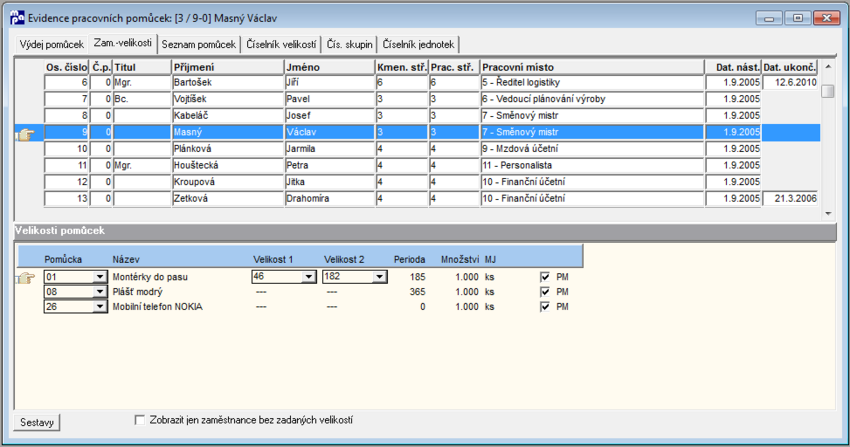This screenshot has width=850, height=447.
Task: Click the Příjmení column header
Action: click(228, 67)
